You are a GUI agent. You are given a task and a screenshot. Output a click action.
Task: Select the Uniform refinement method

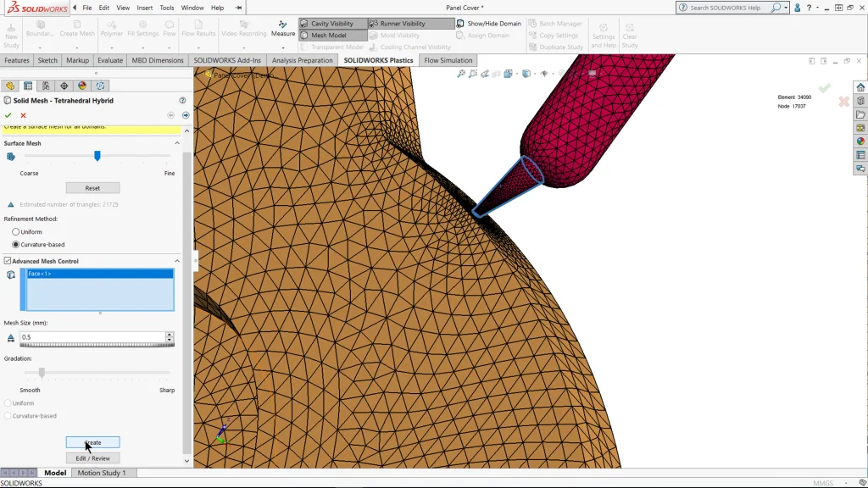click(16, 231)
